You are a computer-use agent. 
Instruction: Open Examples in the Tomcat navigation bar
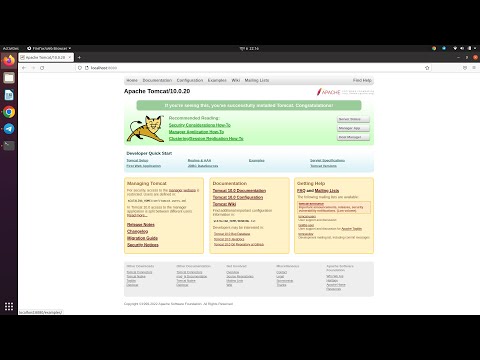click(x=217, y=80)
